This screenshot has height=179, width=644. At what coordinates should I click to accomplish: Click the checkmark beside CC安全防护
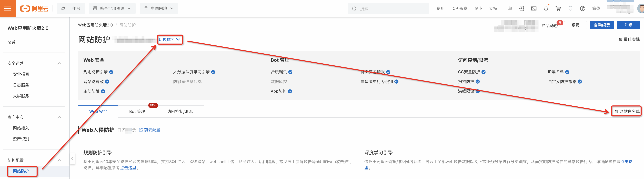484,72
